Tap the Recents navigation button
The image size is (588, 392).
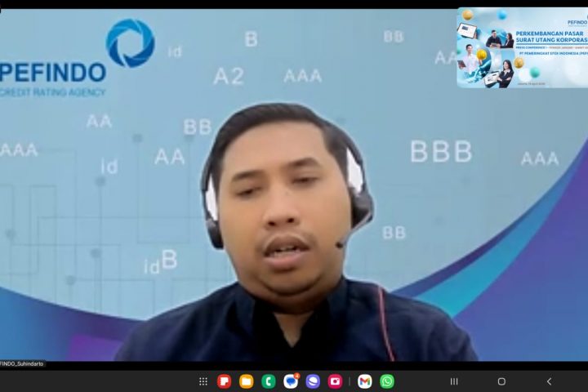coord(454,381)
